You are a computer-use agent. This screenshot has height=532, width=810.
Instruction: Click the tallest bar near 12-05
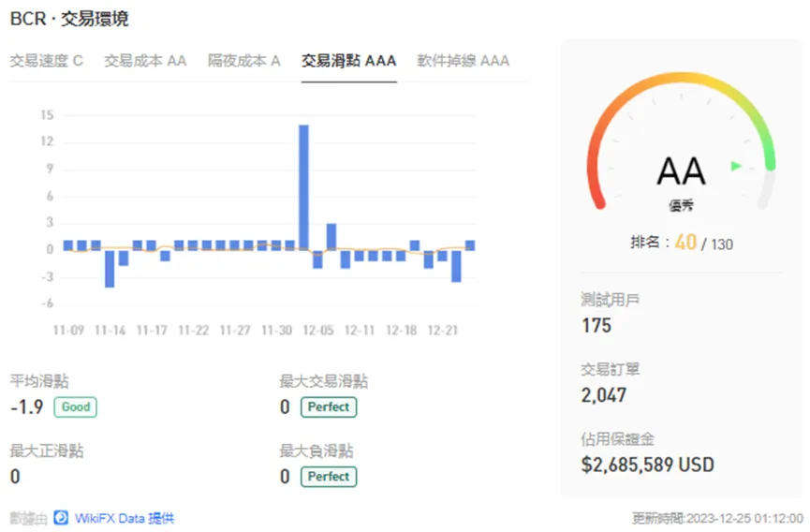coord(303,187)
